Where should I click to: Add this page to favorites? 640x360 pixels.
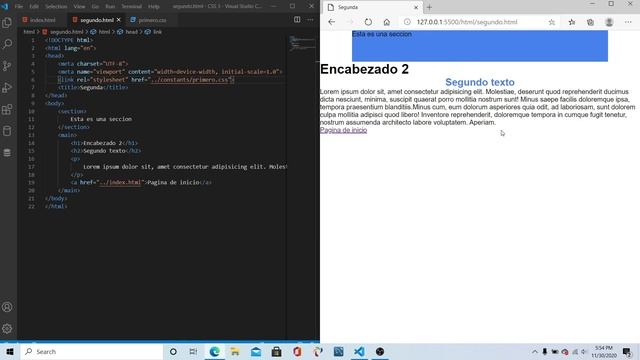pyautogui.click(x=551, y=22)
